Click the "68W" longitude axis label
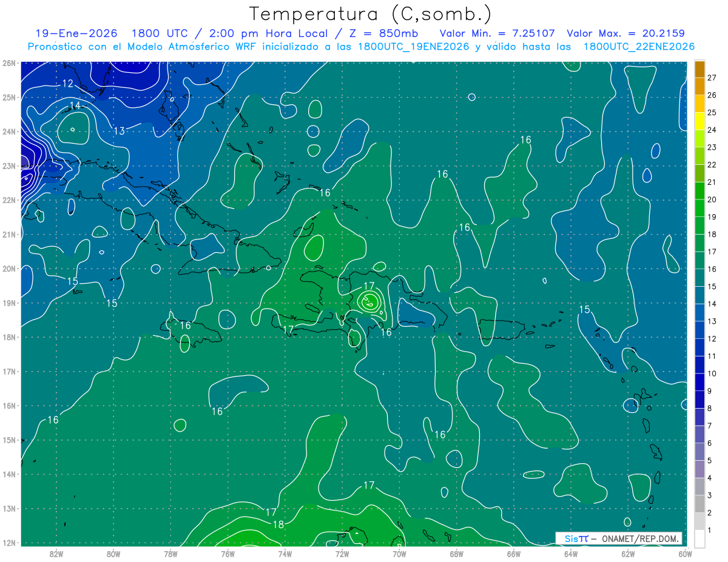The width and height of the screenshot is (728, 562). 456,554
